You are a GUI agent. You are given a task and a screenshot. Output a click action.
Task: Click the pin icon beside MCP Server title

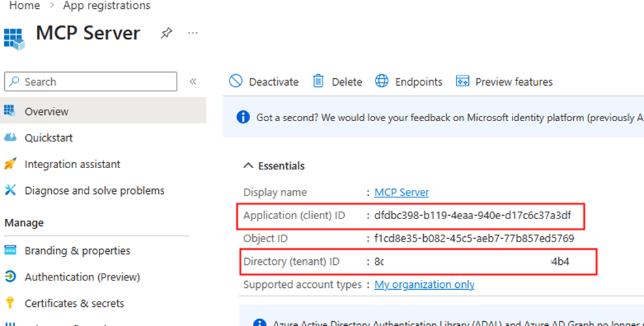point(166,33)
